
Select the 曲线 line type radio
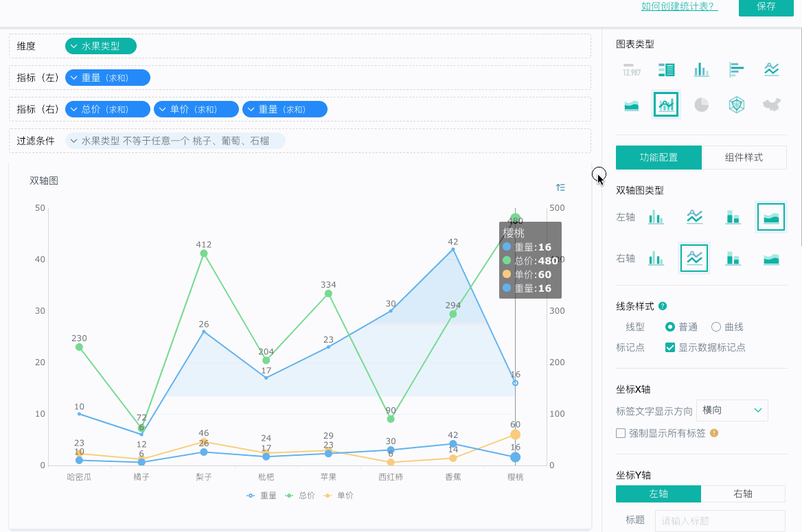click(716, 327)
